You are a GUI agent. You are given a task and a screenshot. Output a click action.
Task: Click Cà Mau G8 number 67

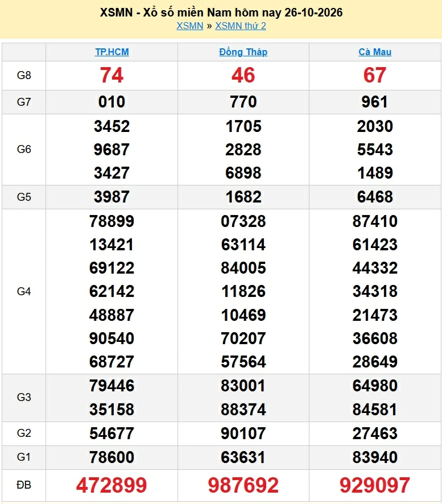tap(375, 75)
